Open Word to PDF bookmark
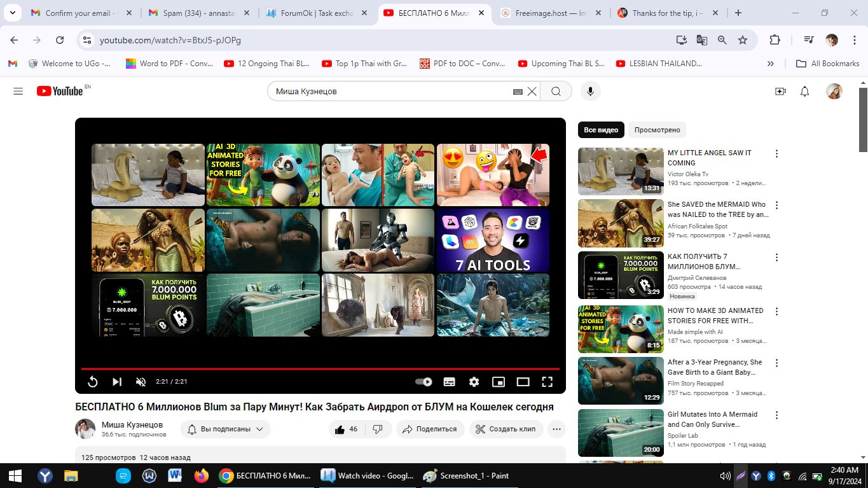Viewport: 868px width, 488px height. pyautogui.click(x=169, y=63)
